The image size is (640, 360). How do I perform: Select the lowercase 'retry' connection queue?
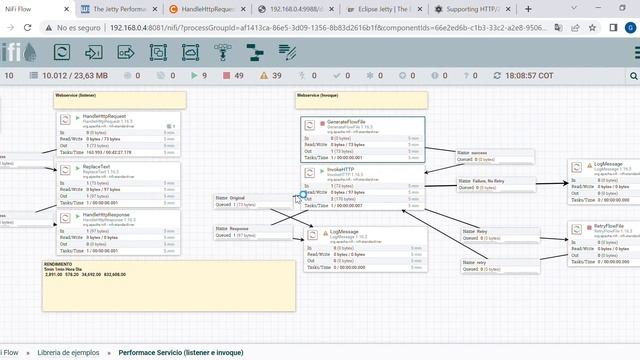(500, 266)
